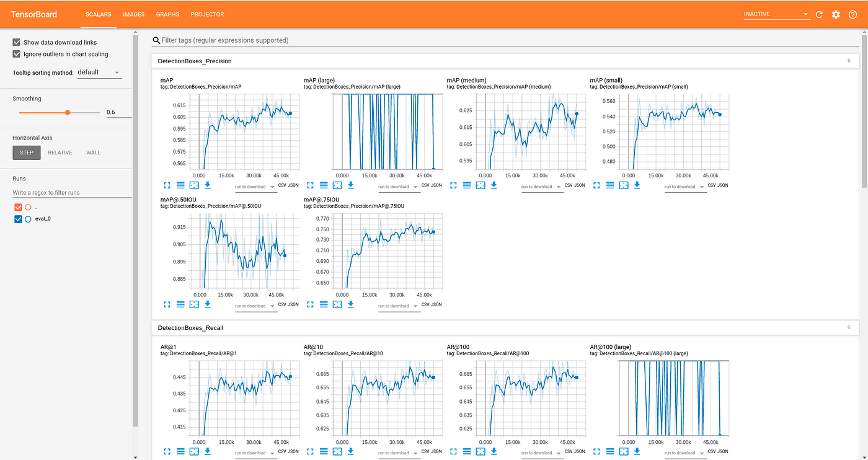
Task: Reload data with the refresh icon
Action: [819, 14]
